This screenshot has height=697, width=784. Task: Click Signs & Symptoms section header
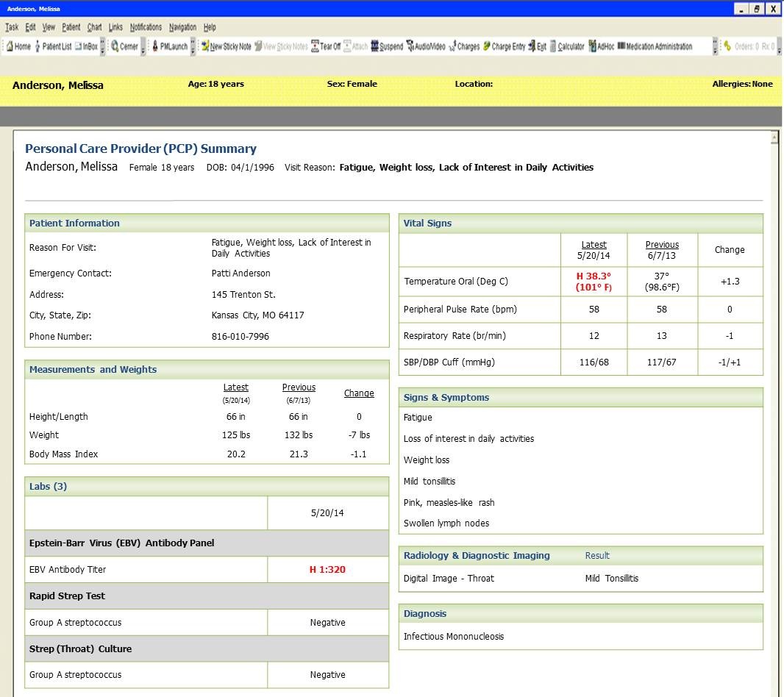[581, 398]
